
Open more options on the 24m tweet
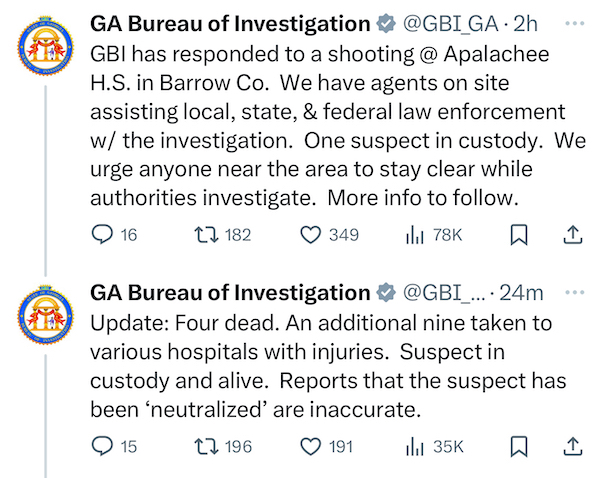[574, 292]
